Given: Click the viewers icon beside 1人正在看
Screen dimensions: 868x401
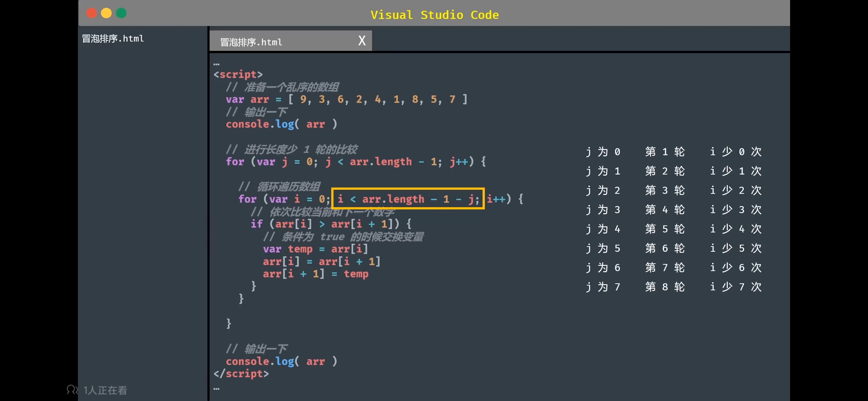Looking at the screenshot, I should 72,390.
